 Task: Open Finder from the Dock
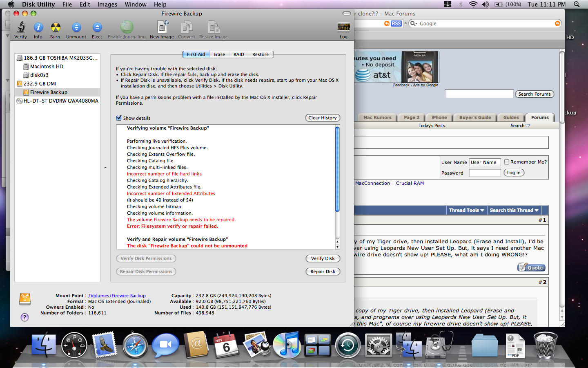[x=44, y=345]
